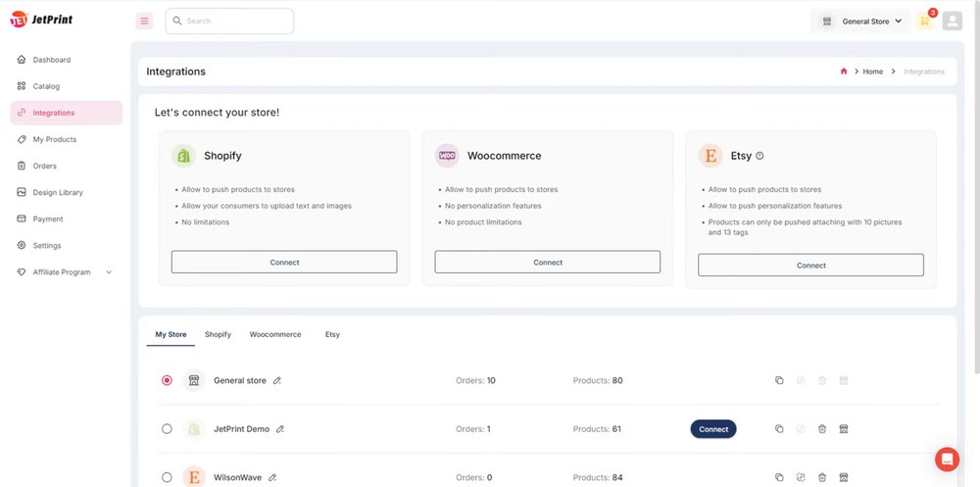Duplicate JetPrint Demo store via copy icon

[x=779, y=429]
